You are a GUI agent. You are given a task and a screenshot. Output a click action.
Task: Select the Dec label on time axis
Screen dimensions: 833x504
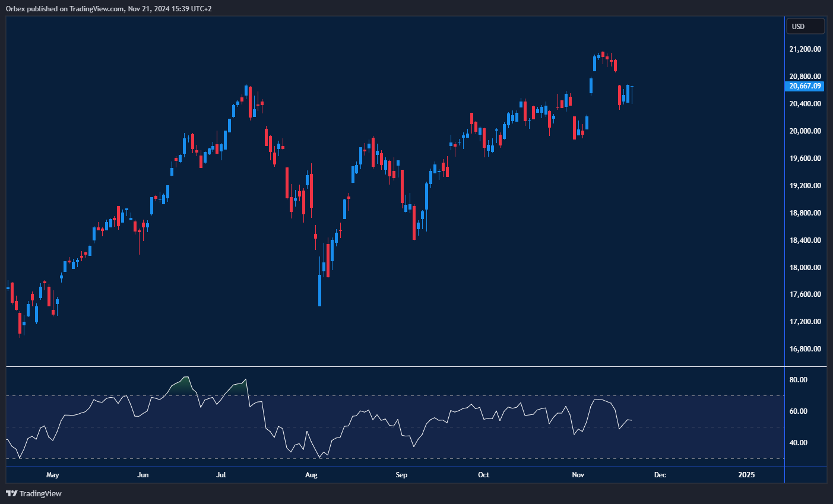point(660,475)
